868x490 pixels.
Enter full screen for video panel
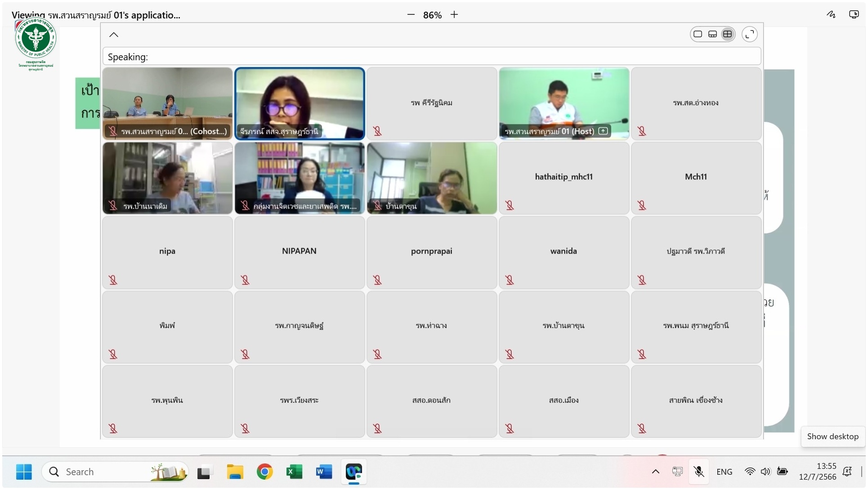pyautogui.click(x=750, y=34)
